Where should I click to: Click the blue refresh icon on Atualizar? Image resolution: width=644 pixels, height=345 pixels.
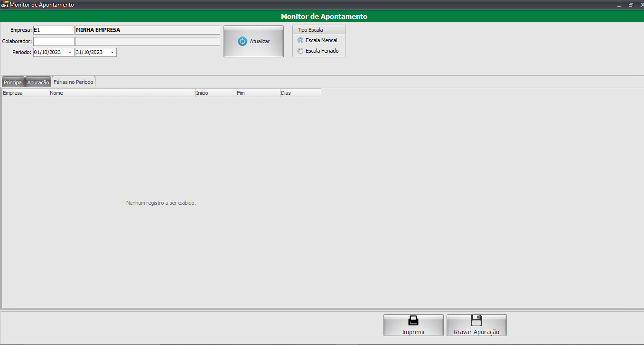(243, 41)
